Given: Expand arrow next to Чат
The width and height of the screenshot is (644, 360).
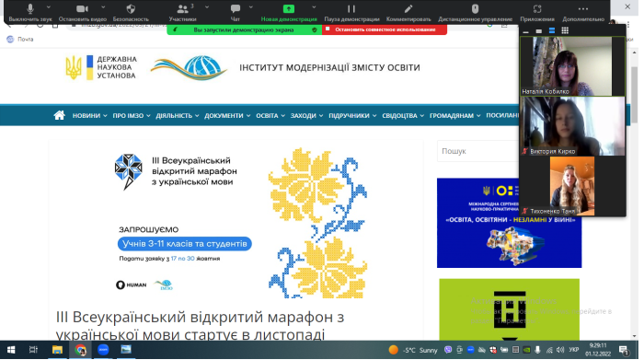Looking at the screenshot, I should coord(251,7).
